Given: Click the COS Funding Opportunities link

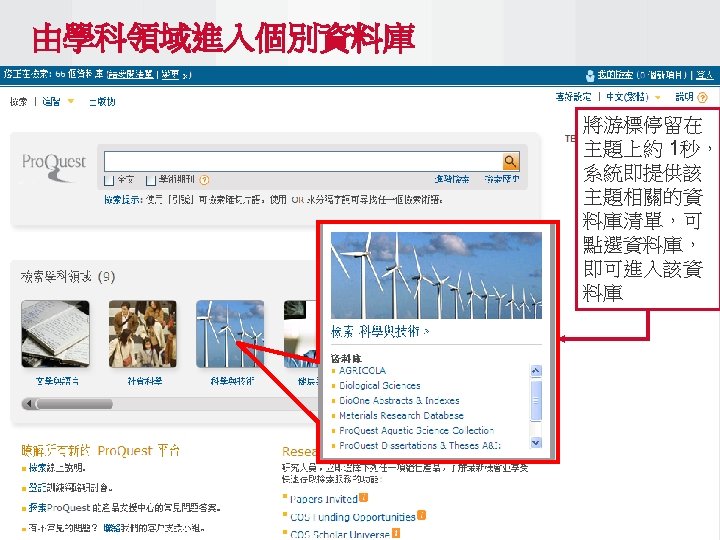Looking at the screenshot, I should pos(353,517).
